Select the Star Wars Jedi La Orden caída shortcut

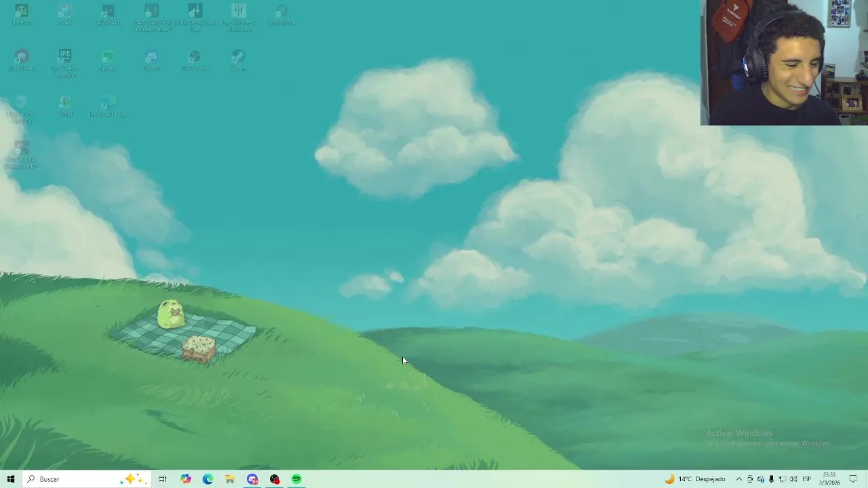pyautogui.click(x=151, y=17)
